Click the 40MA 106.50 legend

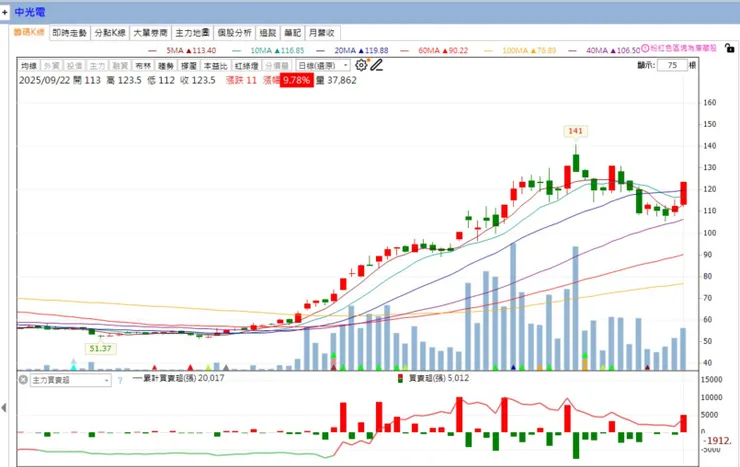(605, 50)
